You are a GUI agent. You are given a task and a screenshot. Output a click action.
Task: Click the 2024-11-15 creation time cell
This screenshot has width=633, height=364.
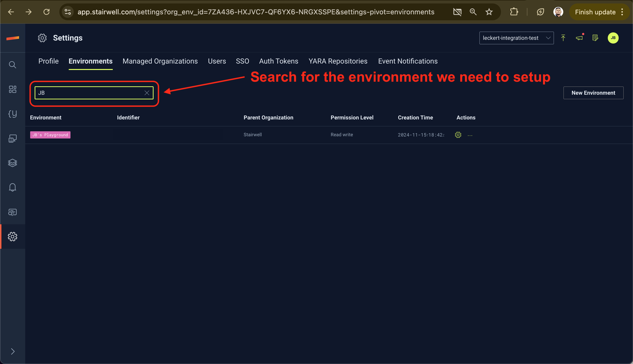421,135
